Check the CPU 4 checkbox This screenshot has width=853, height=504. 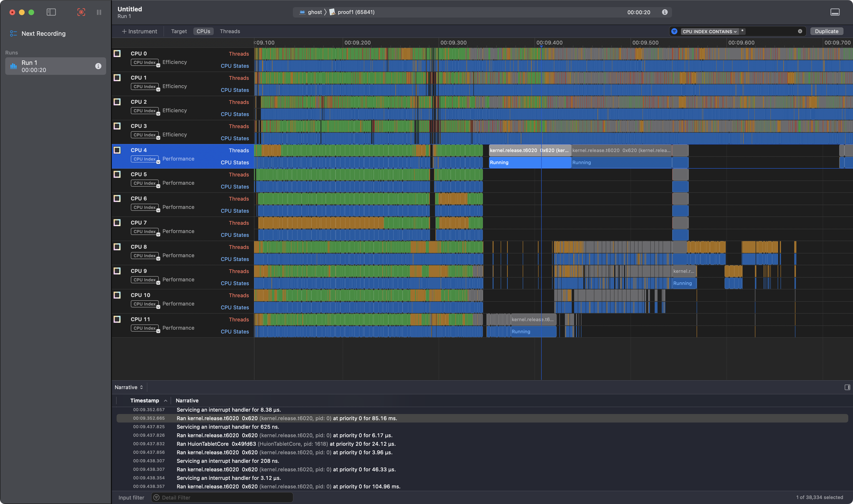[117, 150]
